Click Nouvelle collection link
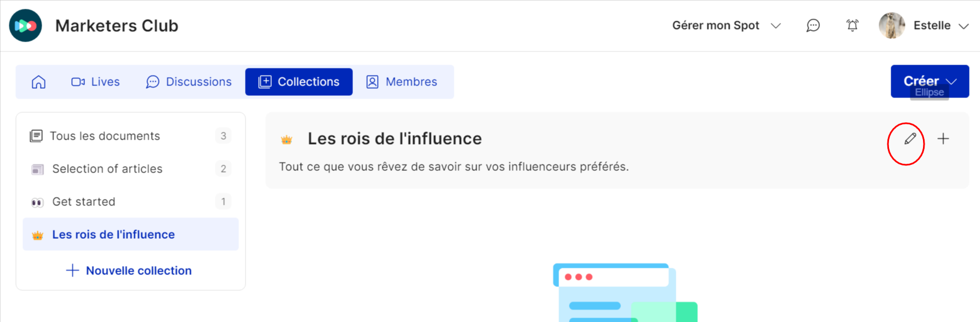 [x=129, y=271]
